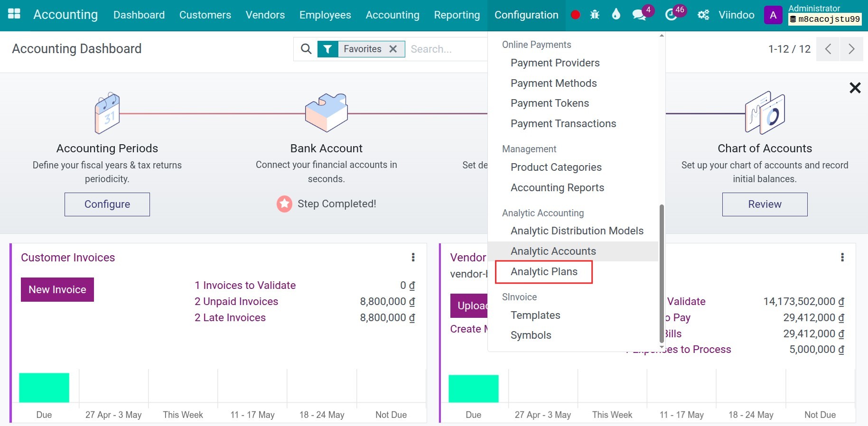Click the Accounting app title

click(x=65, y=15)
